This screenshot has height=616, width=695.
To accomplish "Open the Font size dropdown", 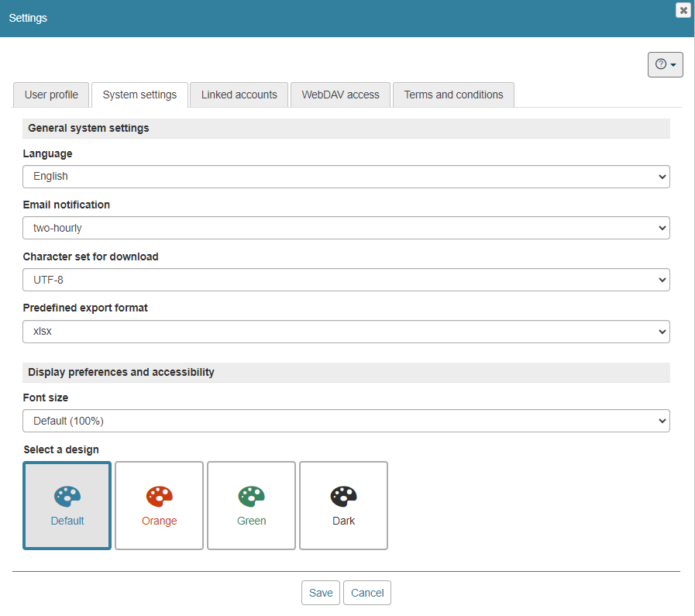I will [x=346, y=421].
